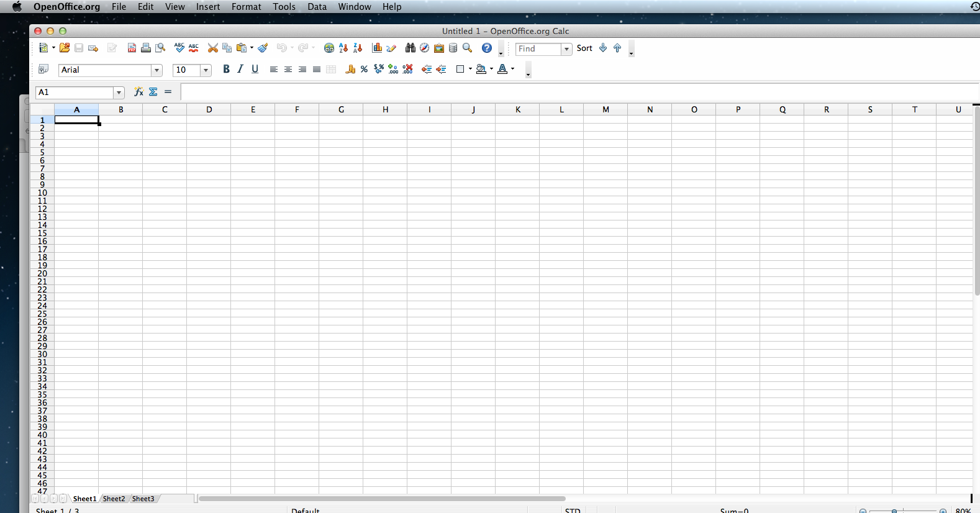Export directly as PDF
This screenshot has width=980, height=513.
(x=132, y=48)
